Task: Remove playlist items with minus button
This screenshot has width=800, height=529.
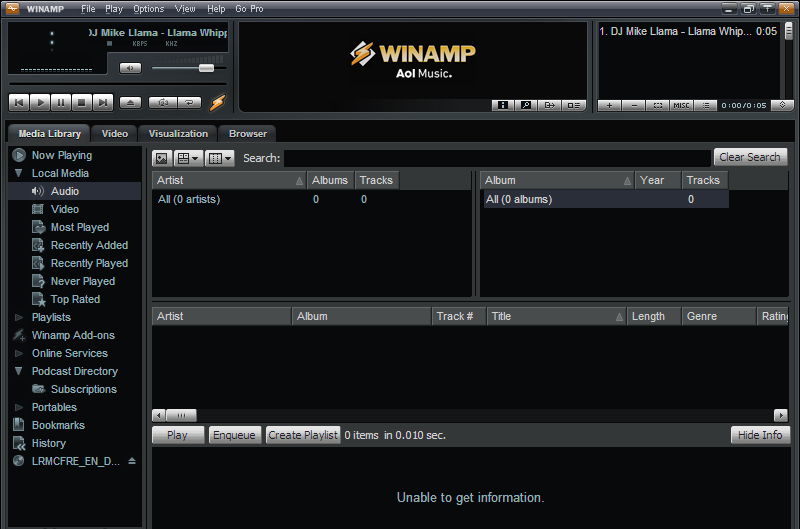Action: (634, 105)
